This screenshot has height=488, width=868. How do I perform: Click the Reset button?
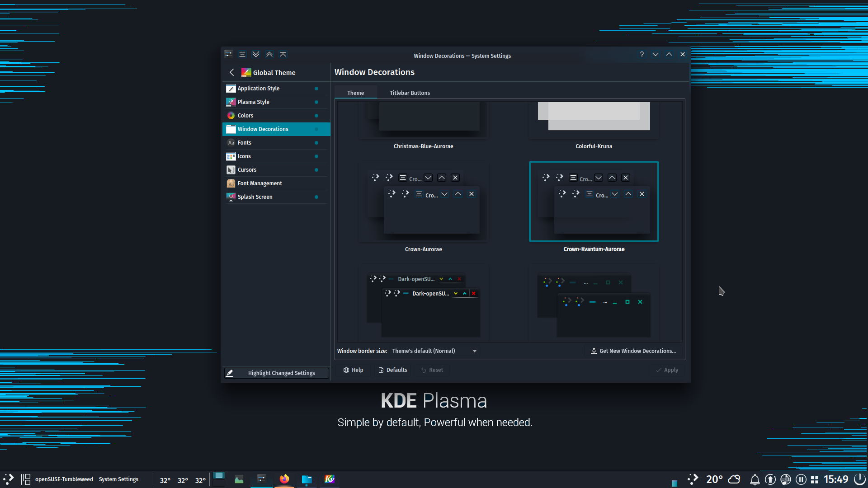coord(432,370)
